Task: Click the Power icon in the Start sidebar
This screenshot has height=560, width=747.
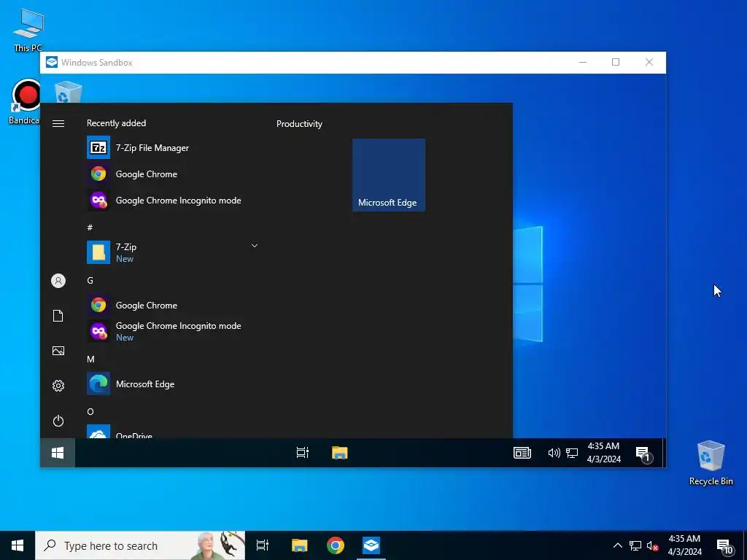Action: point(58,421)
